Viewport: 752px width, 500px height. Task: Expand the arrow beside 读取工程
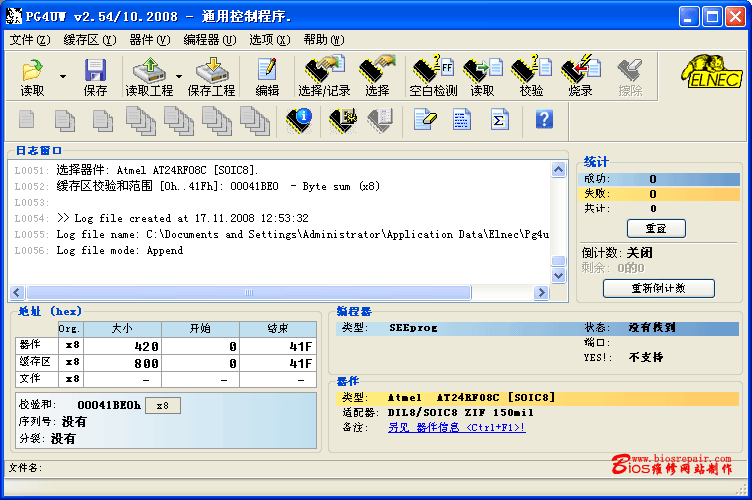click(x=179, y=77)
